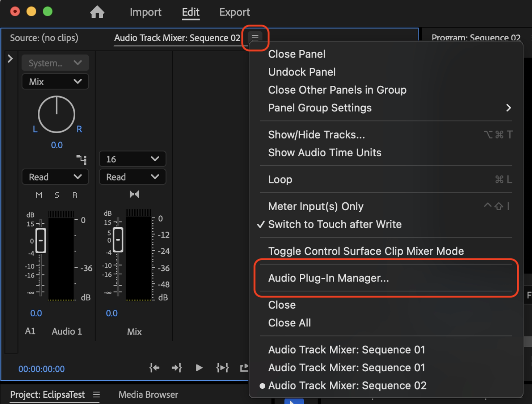Open the Project EclipsaTest panel menu icon
Screen dimensions: 532x404
(x=96, y=394)
